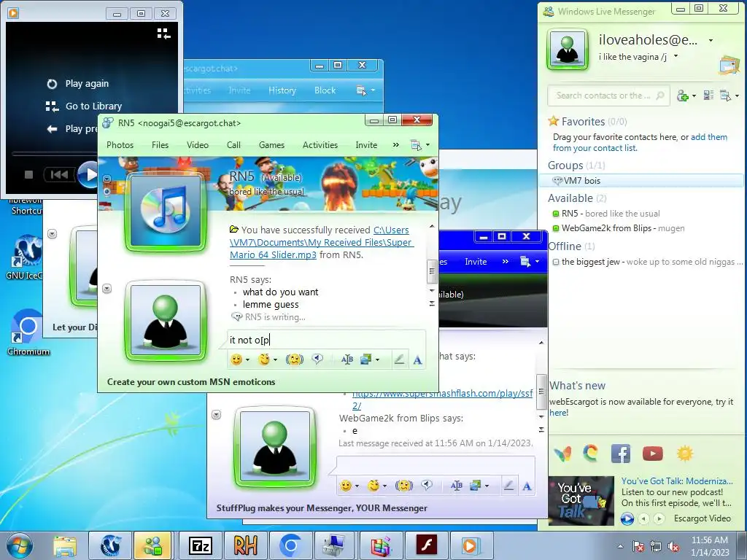Play Escargot Video in Messenger panel
747x560 pixels.
[627, 518]
